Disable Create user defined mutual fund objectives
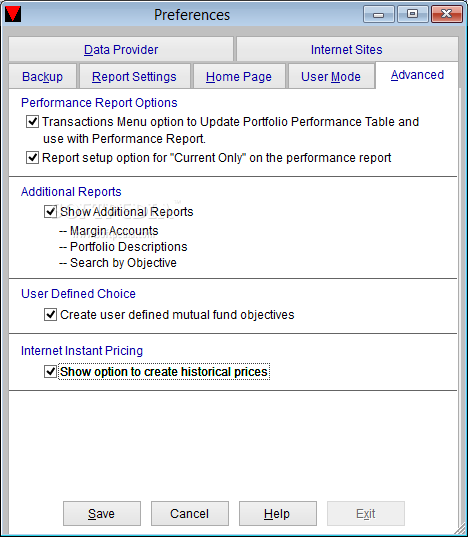The width and height of the screenshot is (468, 537). 50,314
